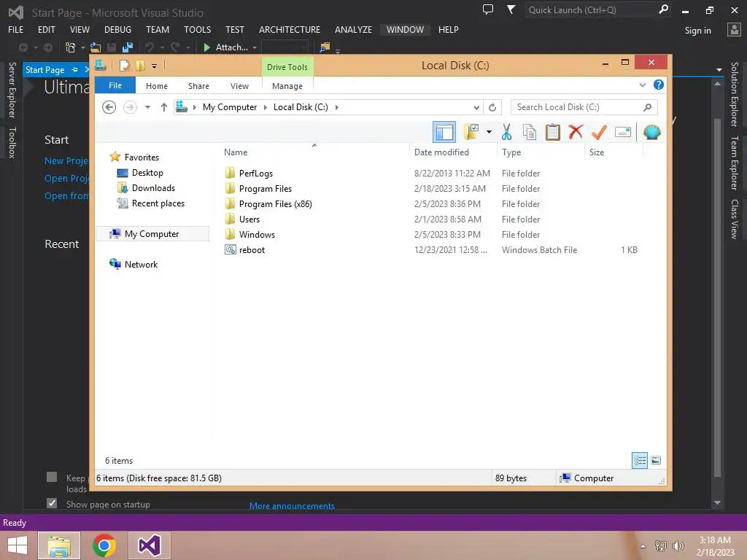Image resolution: width=747 pixels, height=560 pixels.
Task: Switch to Details view button
Action: tap(640, 461)
